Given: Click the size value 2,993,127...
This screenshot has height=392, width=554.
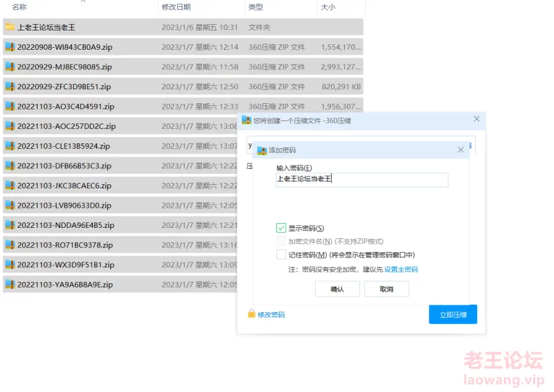Looking at the screenshot, I should (x=341, y=66).
